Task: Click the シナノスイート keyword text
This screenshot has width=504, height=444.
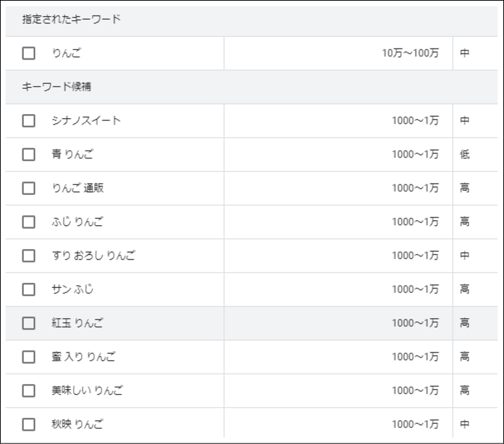Action: [x=86, y=120]
